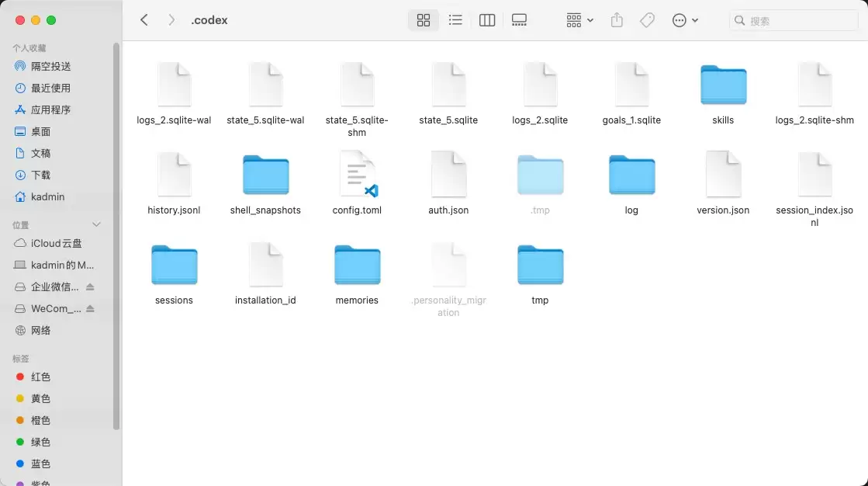Viewport: 868px width, 486px height.
Task: Select the hidden .personality_migration file
Action: tap(448, 279)
